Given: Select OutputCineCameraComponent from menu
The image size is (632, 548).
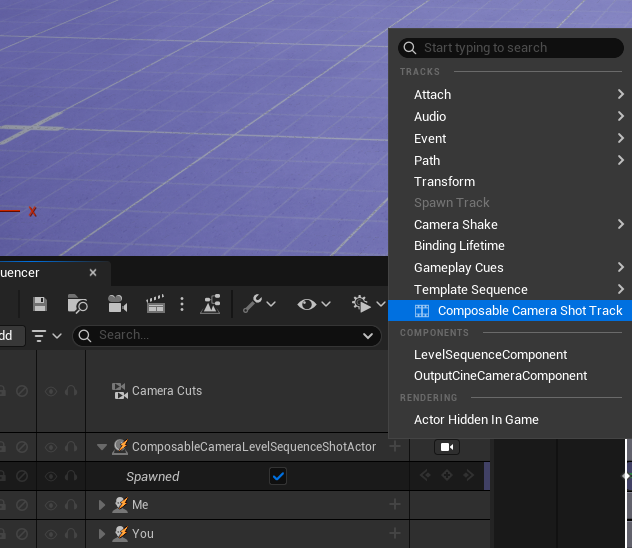Looking at the screenshot, I should [x=511, y=376].
